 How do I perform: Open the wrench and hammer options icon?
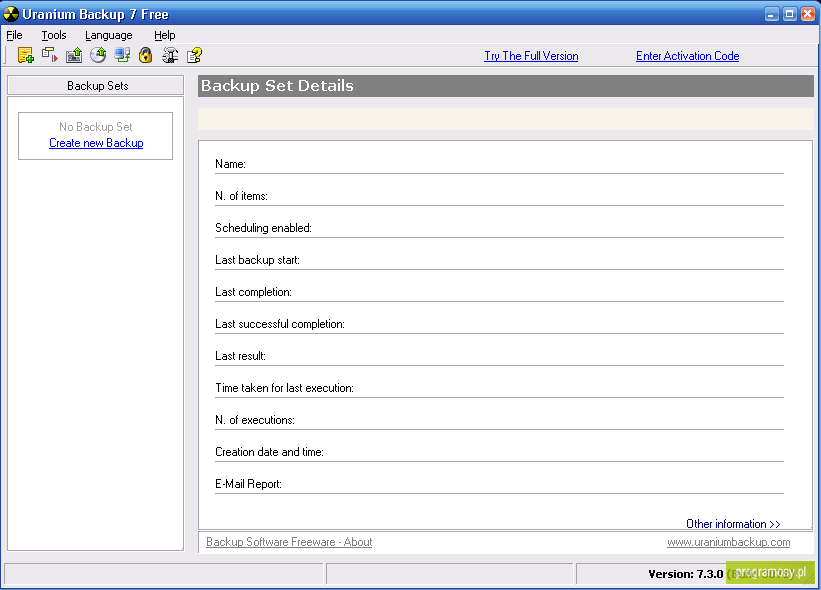[170, 55]
